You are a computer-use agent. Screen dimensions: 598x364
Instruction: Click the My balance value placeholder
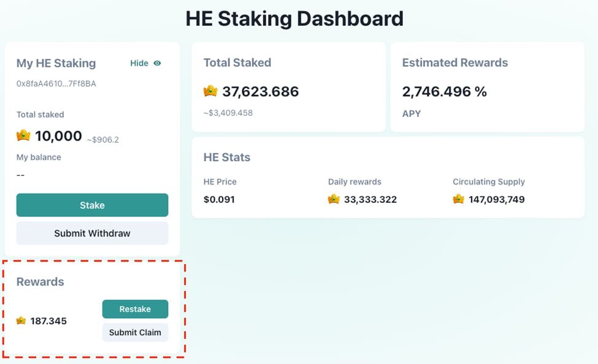[x=20, y=175]
